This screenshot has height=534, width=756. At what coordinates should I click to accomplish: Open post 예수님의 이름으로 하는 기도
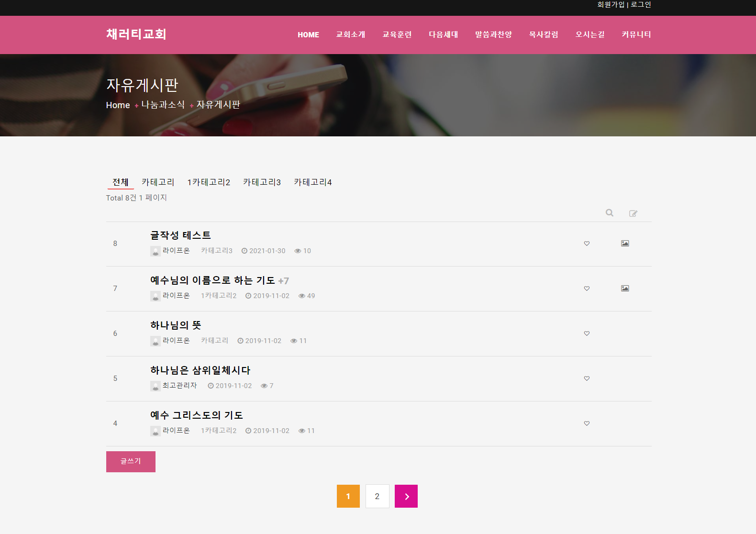(212, 280)
